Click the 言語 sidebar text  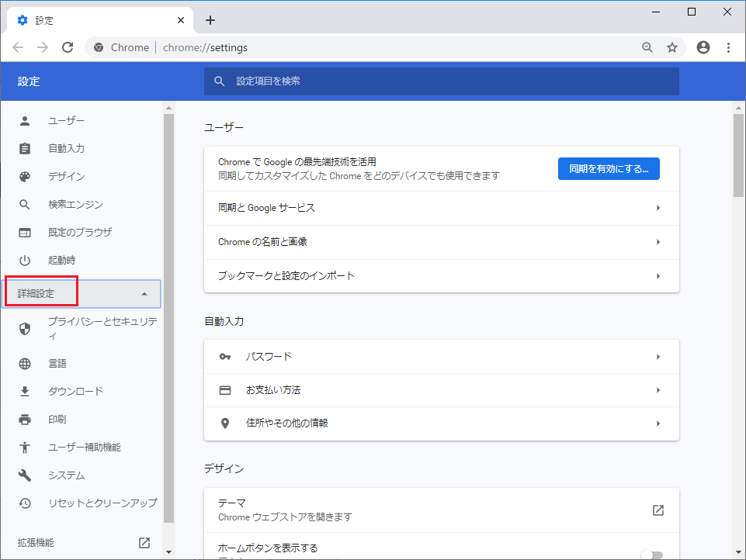pyautogui.click(x=57, y=364)
